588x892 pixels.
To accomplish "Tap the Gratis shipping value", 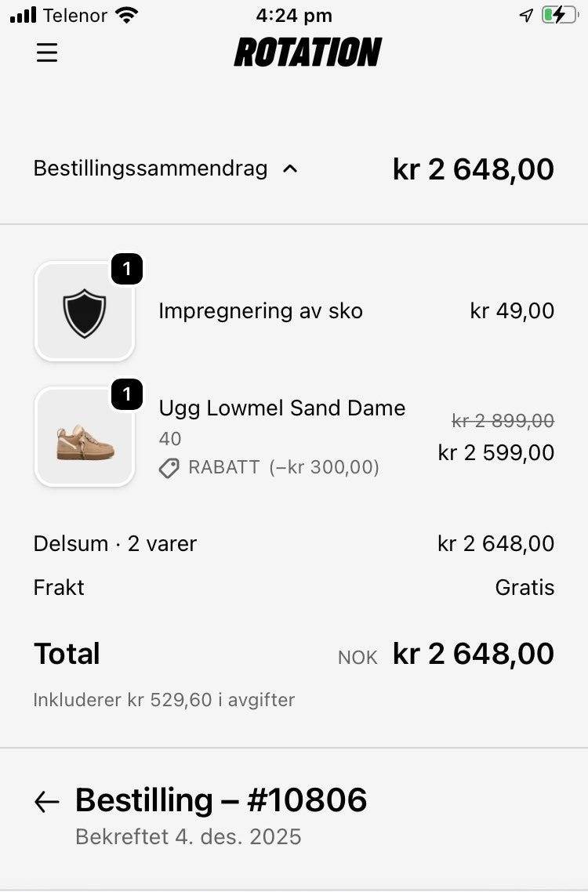I will click(x=524, y=587).
